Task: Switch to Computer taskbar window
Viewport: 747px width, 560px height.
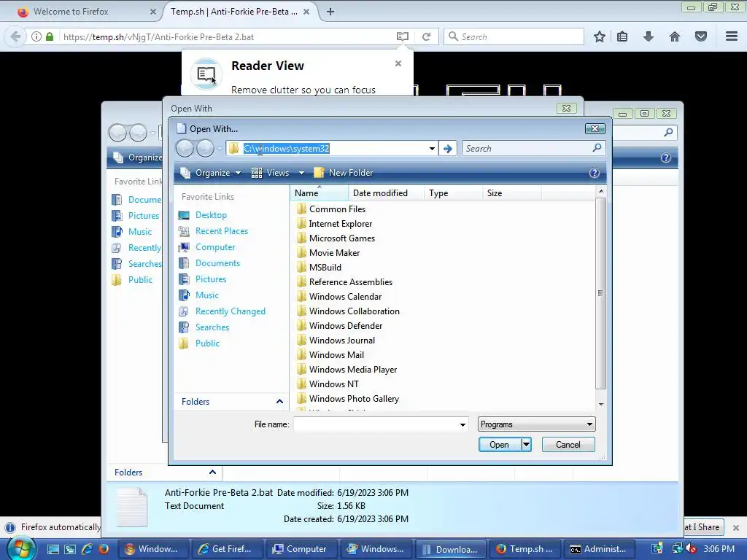Action: 301,549
